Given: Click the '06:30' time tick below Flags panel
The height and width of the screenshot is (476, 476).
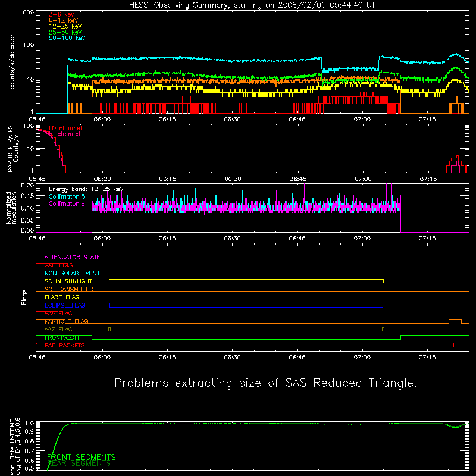Looking at the screenshot, I should point(232,358).
